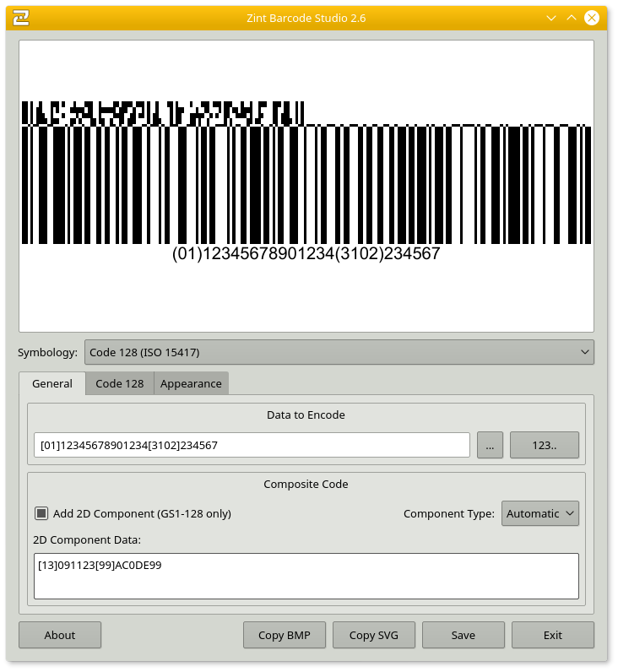The height and width of the screenshot is (672, 618).
Task: Click the 123.. sequence button
Action: coord(545,445)
